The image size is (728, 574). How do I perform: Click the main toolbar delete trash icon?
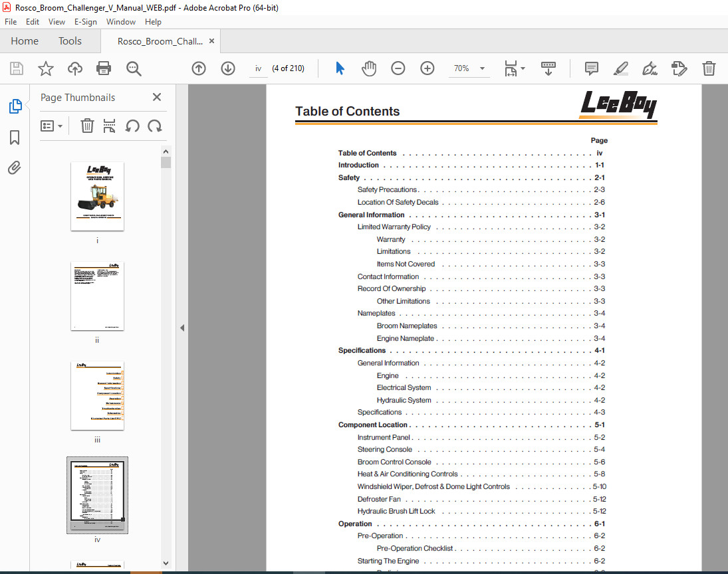(709, 68)
